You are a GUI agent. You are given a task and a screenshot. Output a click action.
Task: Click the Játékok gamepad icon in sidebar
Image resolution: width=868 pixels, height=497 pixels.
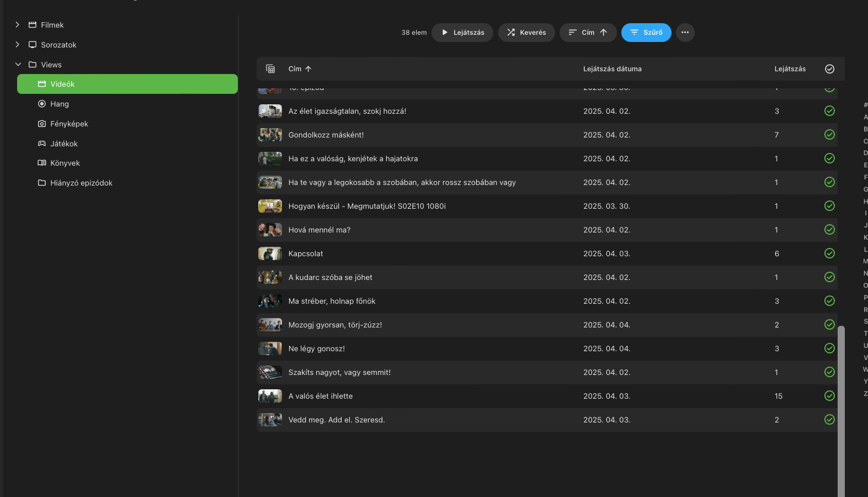(42, 144)
